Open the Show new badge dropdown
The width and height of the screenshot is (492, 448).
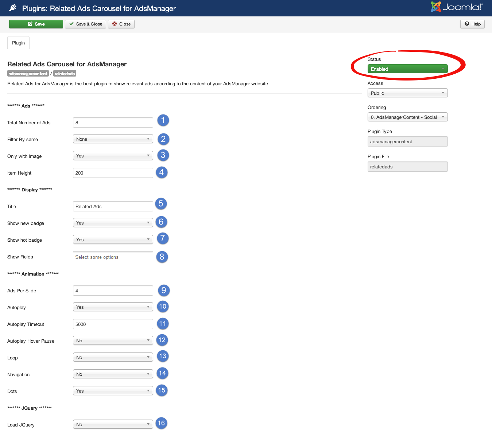[113, 223]
